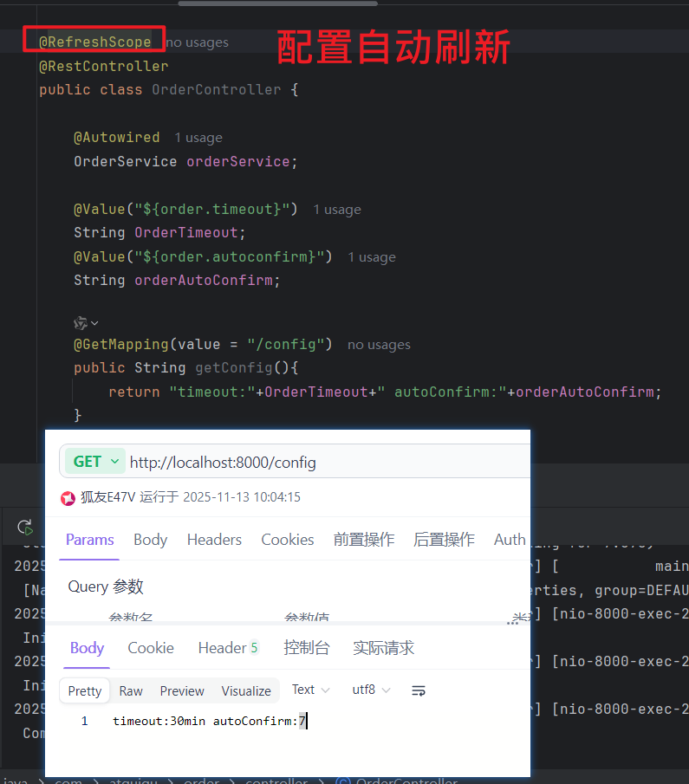Open the Auth tab
Viewport: 689px width, 784px height.
[x=510, y=540]
